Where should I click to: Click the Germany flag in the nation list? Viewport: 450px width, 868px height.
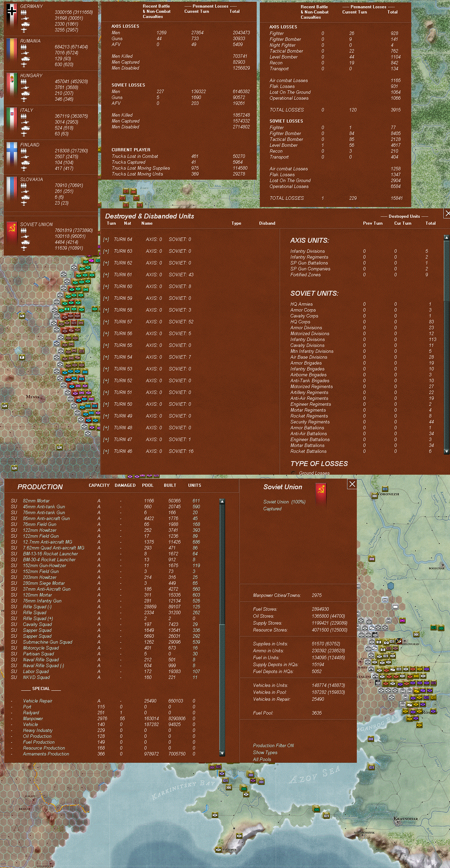[12, 15]
